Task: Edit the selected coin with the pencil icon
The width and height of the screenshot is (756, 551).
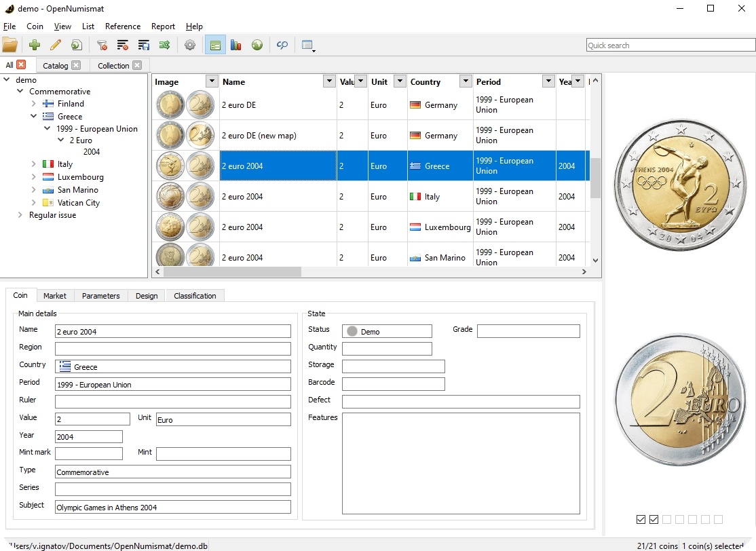Action: [x=56, y=45]
